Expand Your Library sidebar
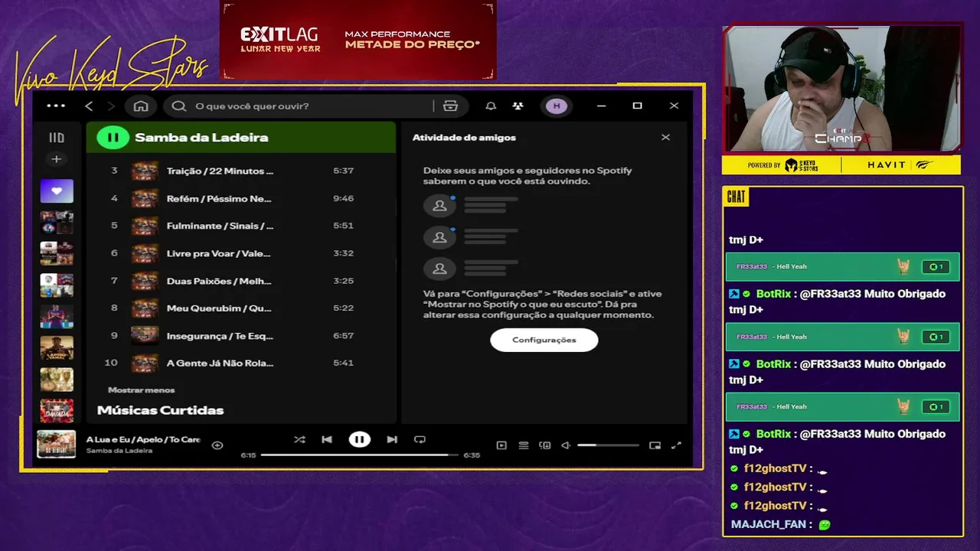Image resolution: width=980 pixels, height=551 pixels. [57, 138]
